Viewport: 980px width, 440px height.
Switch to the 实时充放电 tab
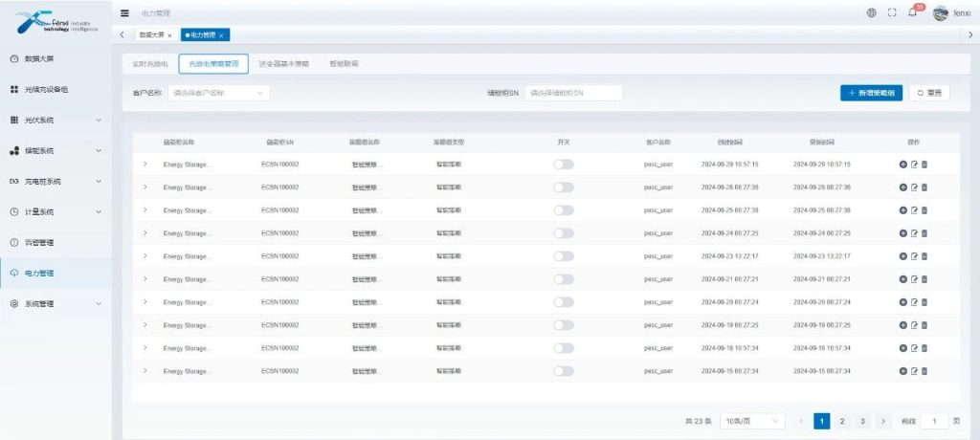click(150, 64)
